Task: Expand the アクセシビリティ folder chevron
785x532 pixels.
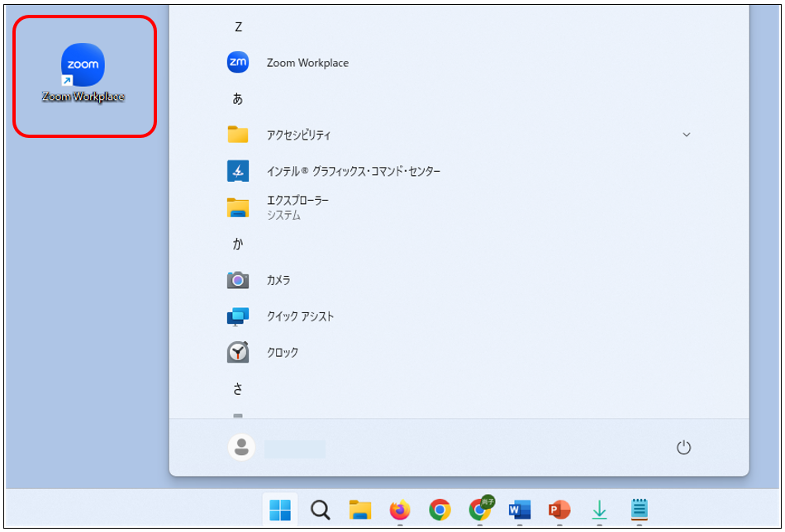Action: pos(686,135)
